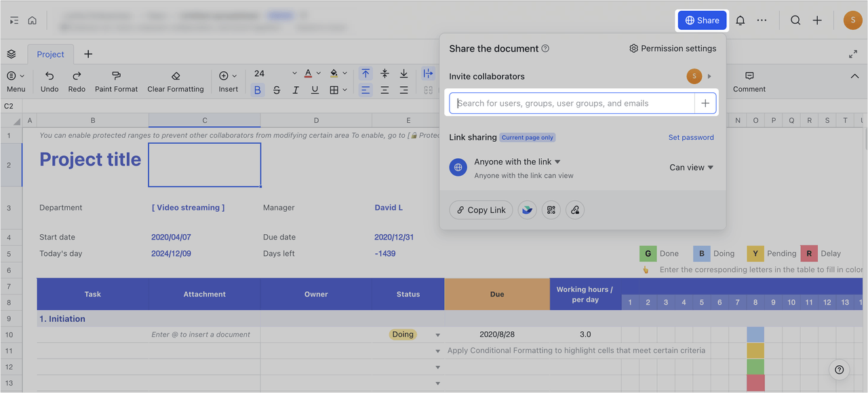Viewport: 868px width, 393px height.
Task: Toggle bold formatting
Action: pyautogui.click(x=257, y=89)
